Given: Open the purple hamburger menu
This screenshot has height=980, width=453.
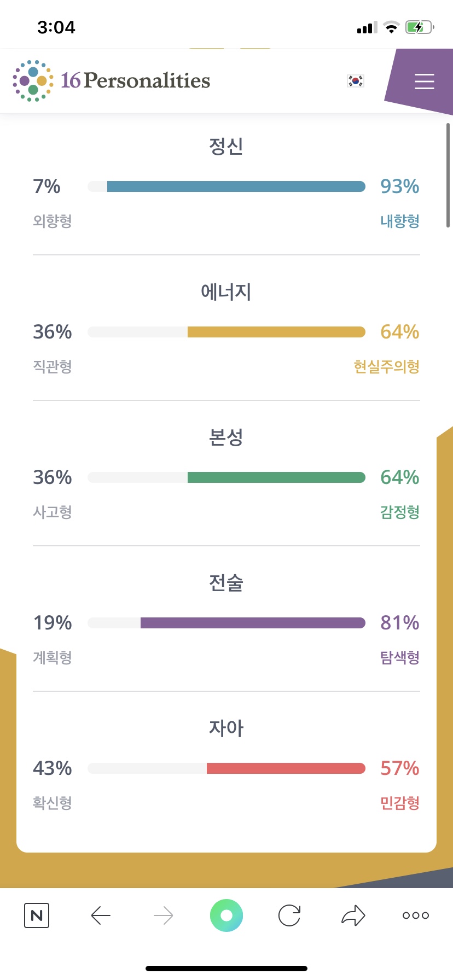Looking at the screenshot, I should (424, 81).
